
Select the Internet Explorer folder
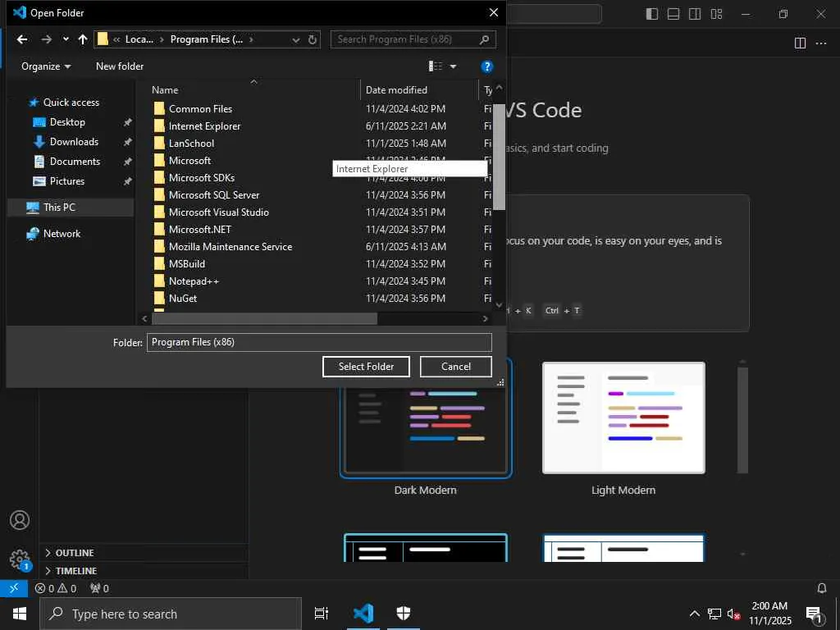[204, 126]
